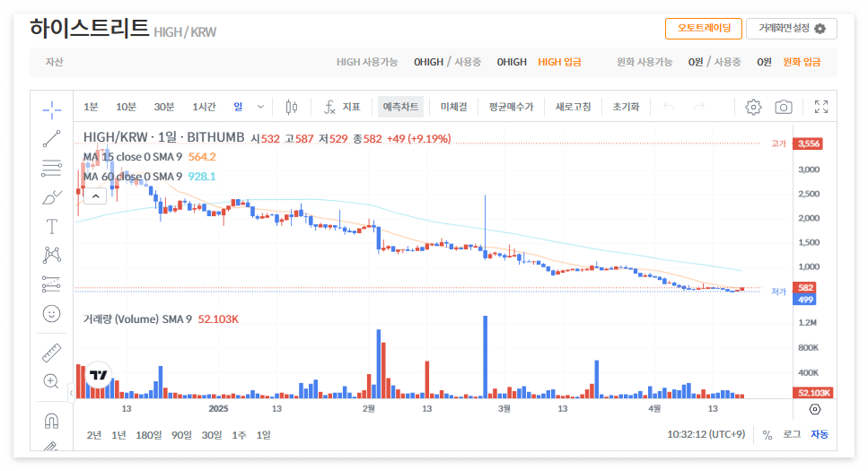Viewport: 868px width, 471px height.
Task: Open the indicators (지표) menu
Action: [x=342, y=107]
